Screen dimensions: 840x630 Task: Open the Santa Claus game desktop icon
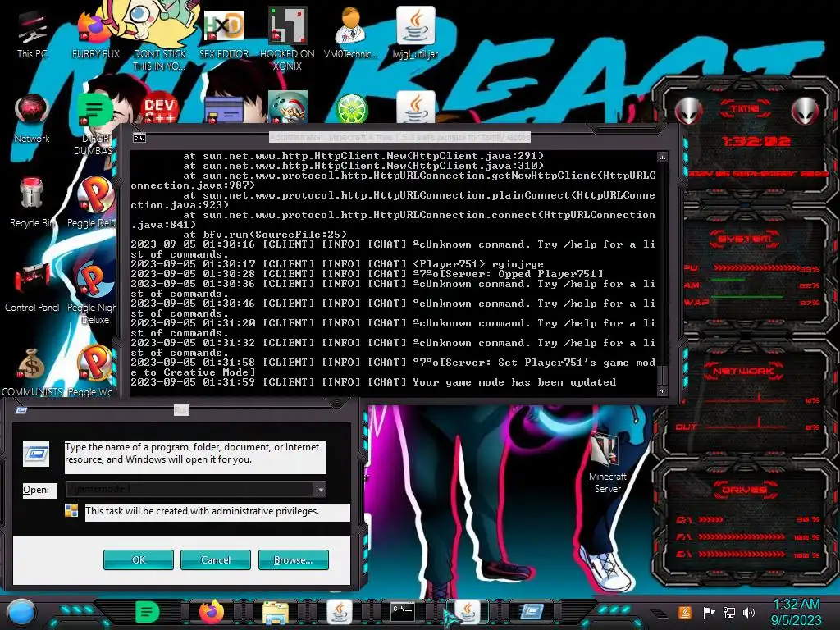tap(288, 107)
